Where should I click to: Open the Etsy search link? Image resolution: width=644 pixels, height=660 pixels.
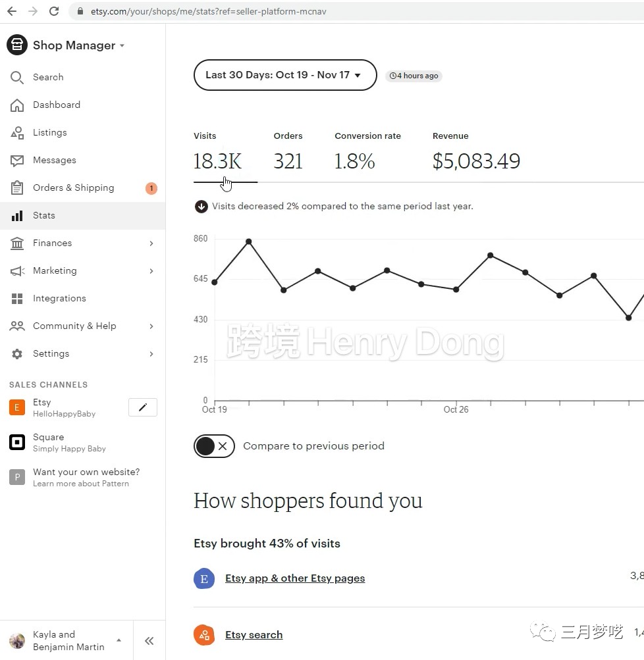pos(254,635)
